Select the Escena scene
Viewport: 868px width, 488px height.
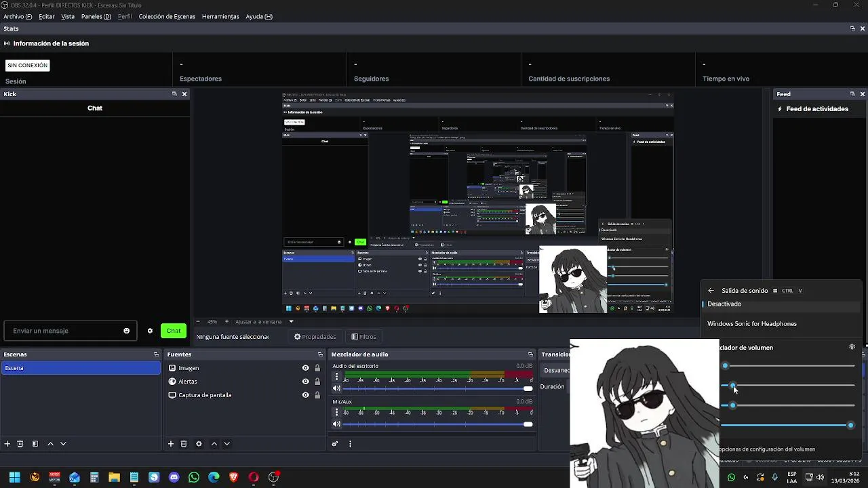(x=81, y=368)
